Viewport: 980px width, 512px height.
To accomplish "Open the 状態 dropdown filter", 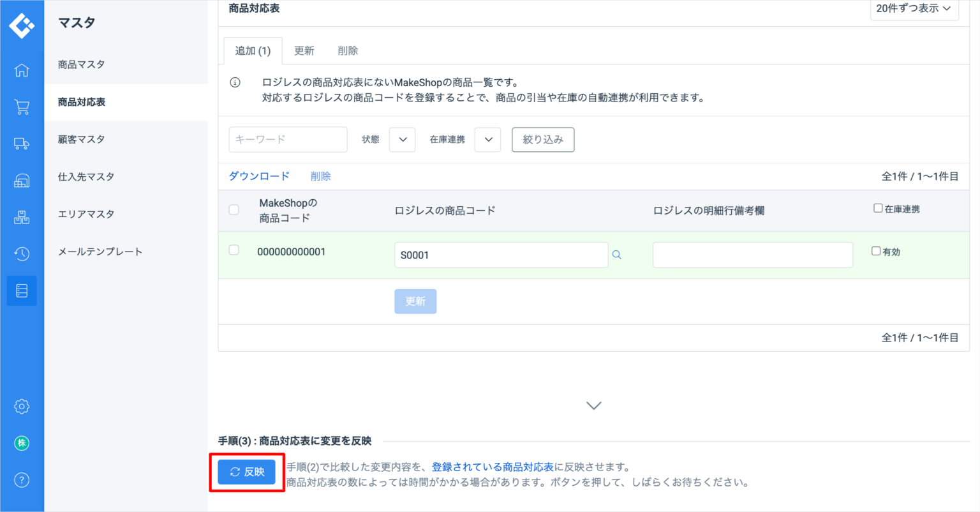I will (x=402, y=140).
